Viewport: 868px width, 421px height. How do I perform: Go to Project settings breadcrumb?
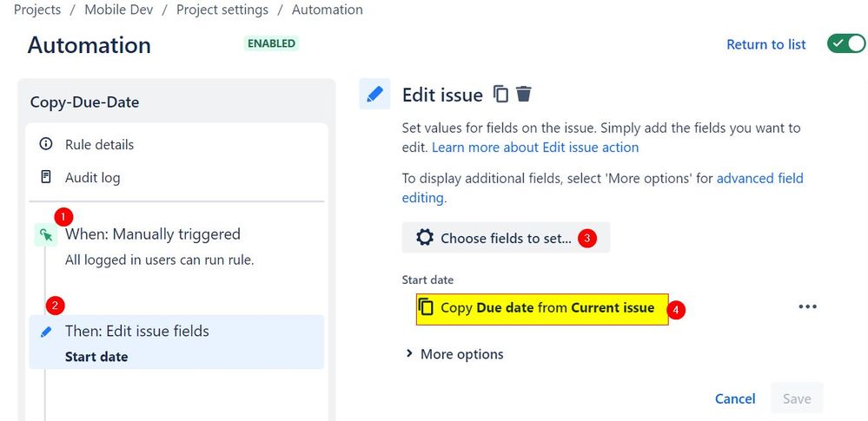(222, 10)
